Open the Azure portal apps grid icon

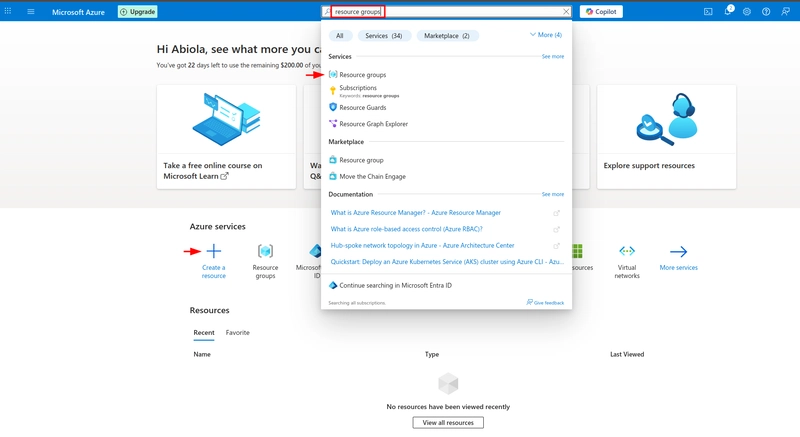click(x=8, y=11)
